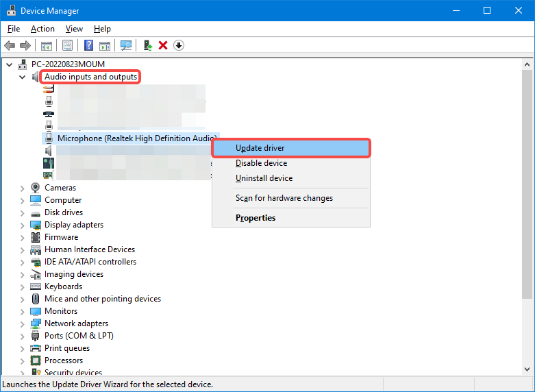The image size is (535, 392).
Task: Click the scrollbar down arrow
Action: click(x=527, y=369)
